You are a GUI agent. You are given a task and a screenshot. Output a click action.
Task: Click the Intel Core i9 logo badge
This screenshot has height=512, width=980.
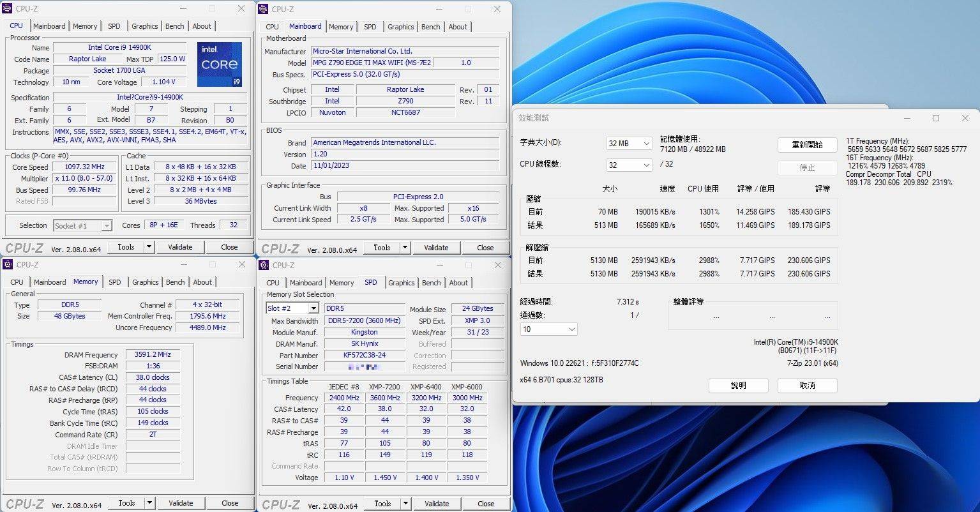coord(220,64)
